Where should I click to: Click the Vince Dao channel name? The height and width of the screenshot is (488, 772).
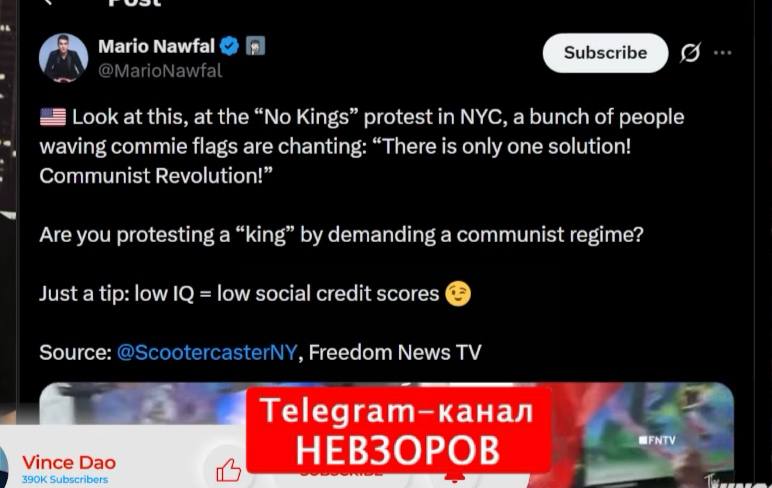pyautogui.click(x=69, y=462)
